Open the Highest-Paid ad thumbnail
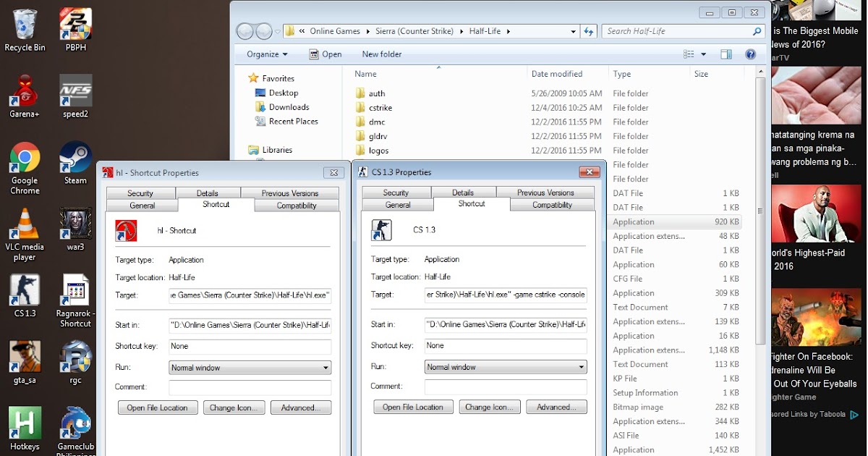Viewport: 868px width, 456px height. tap(814, 215)
